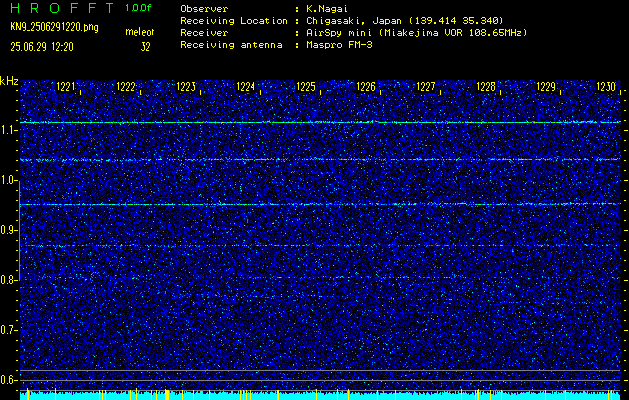Viewport: 629px width, 400px height.
Task: Click the 0.7 frequency axis label
Action: (x=8, y=330)
